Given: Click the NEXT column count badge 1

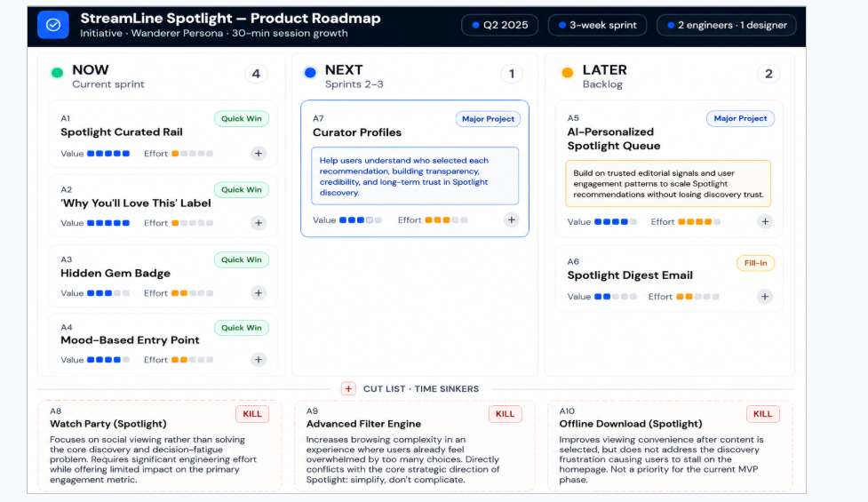Looking at the screenshot, I should (x=512, y=74).
